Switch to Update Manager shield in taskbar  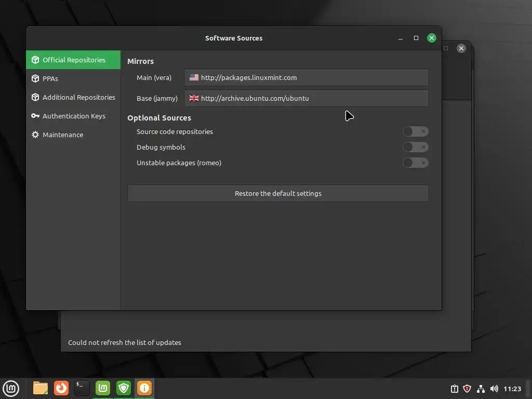pos(124,388)
